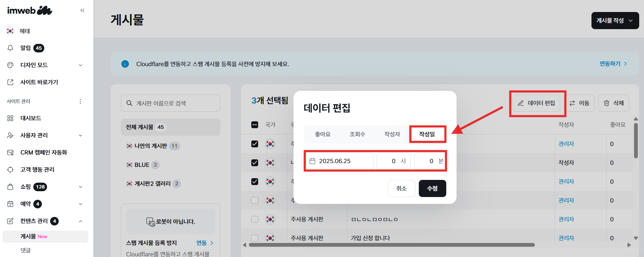Open the 사이트 관리 three-dot menu

[x=80, y=101]
